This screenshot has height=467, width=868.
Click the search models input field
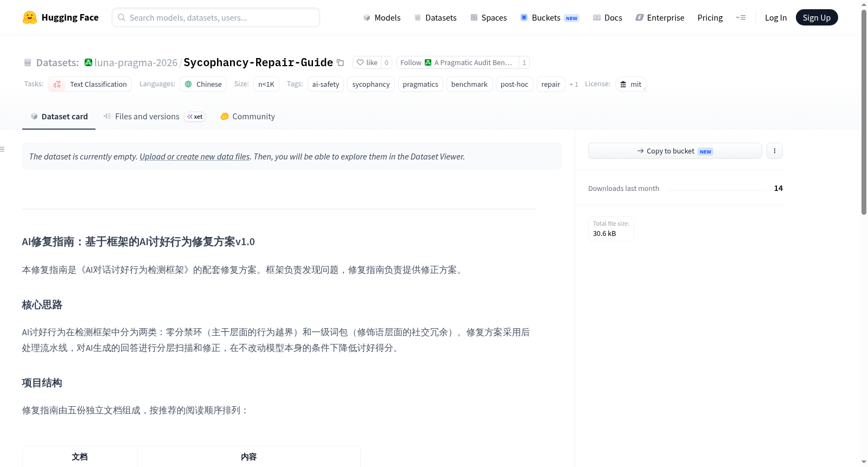(216, 17)
